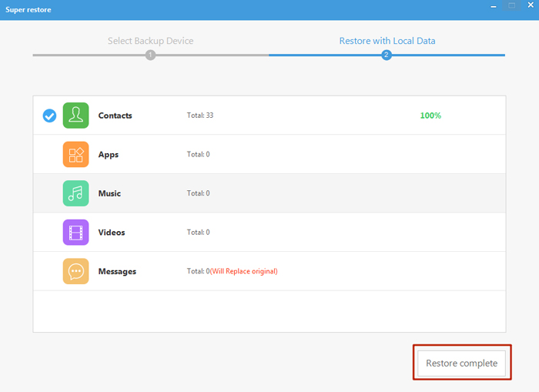Screen dimensions: 539x392
Task: Go to Select Backup Device step
Action: (x=151, y=41)
